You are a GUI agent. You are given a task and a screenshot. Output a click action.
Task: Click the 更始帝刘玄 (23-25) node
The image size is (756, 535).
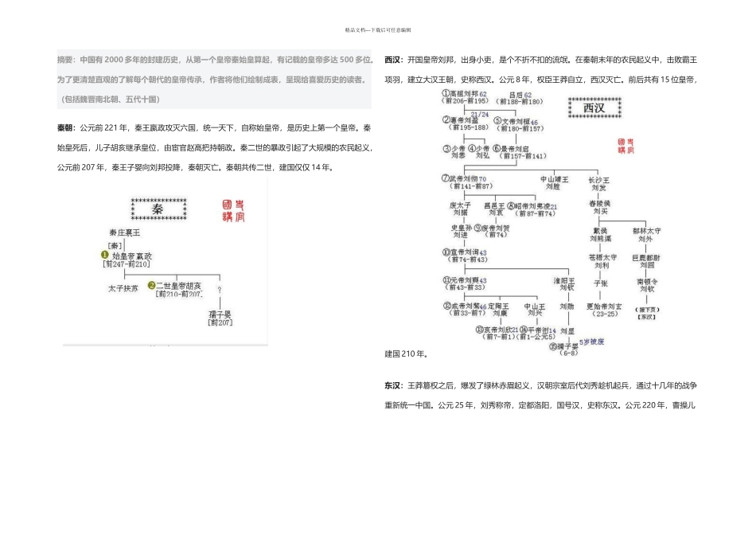604,310
